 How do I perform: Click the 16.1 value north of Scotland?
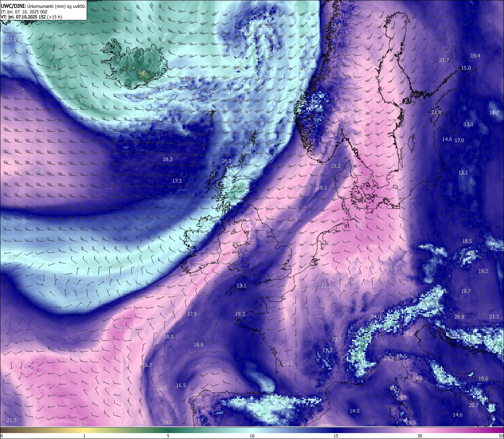[x=226, y=161]
